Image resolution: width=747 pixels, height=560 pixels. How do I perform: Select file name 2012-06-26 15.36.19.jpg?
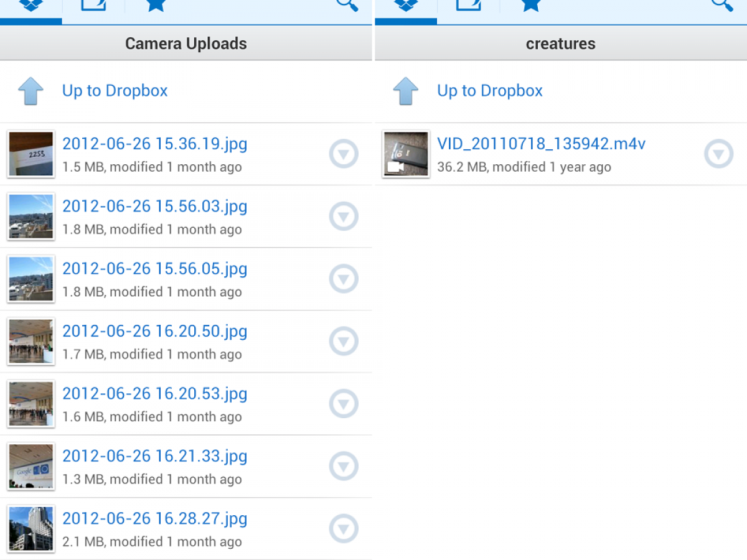coord(155,144)
